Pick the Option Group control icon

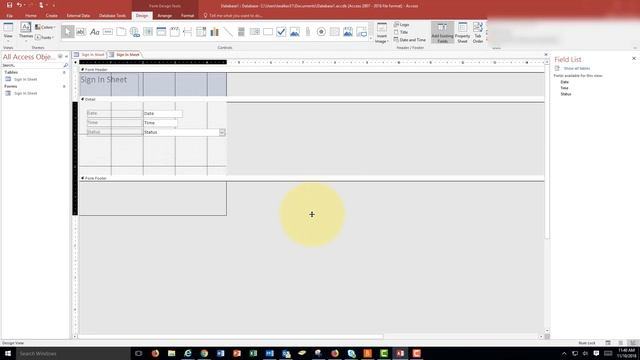(175, 32)
